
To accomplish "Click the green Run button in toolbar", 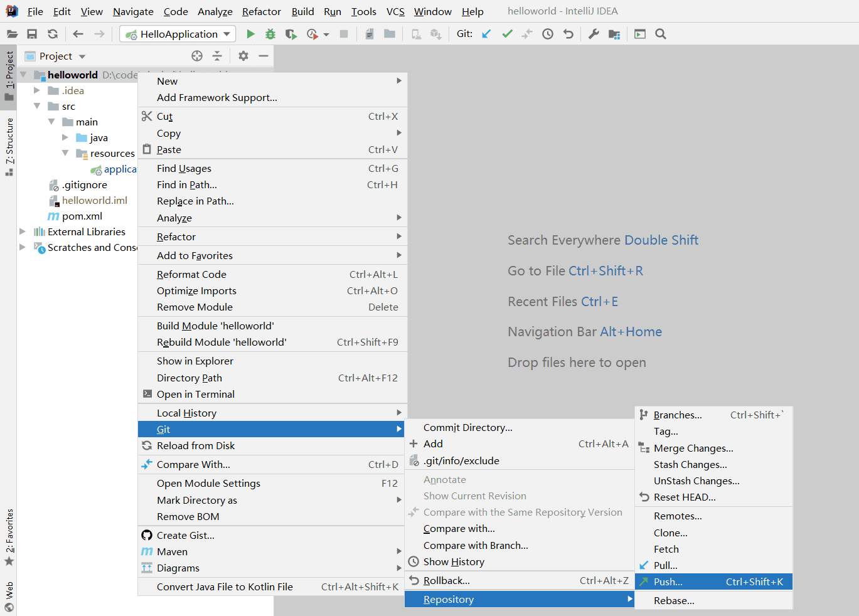I will [x=250, y=34].
